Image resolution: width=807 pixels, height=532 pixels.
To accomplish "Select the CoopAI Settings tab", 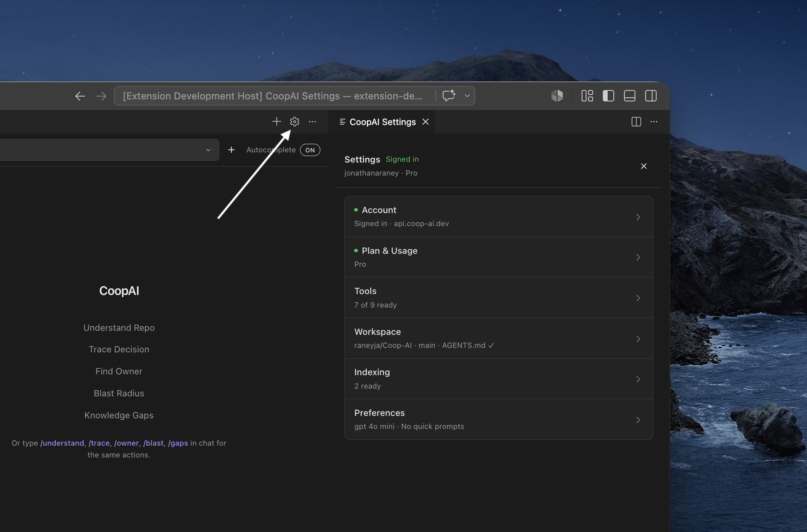I will pos(382,122).
